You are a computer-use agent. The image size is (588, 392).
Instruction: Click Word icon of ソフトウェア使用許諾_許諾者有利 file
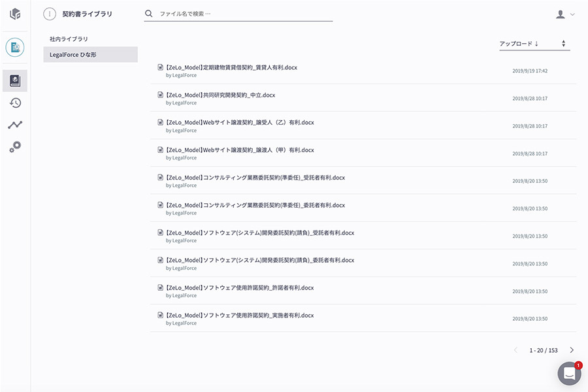161,287
